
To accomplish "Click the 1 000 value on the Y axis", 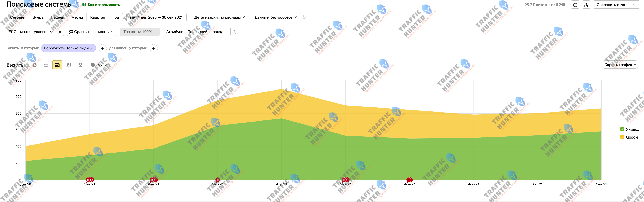I will tap(17, 97).
